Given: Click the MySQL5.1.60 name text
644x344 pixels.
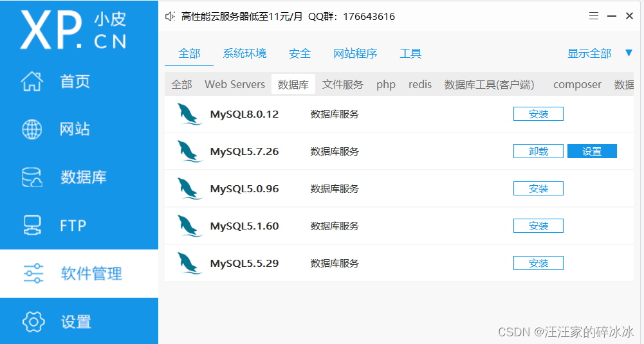Looking at the screenshot, I should click(x=244, y=226).
